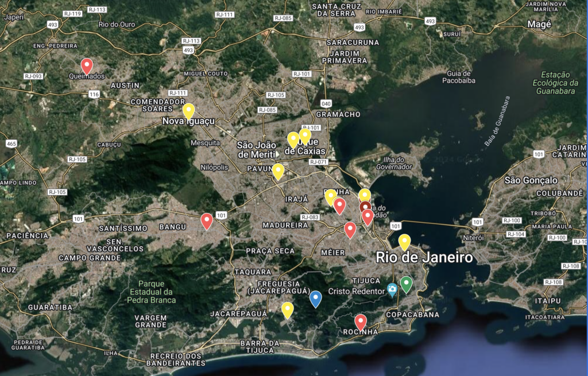Click the yellow pin at Penha

coord(330,196)
